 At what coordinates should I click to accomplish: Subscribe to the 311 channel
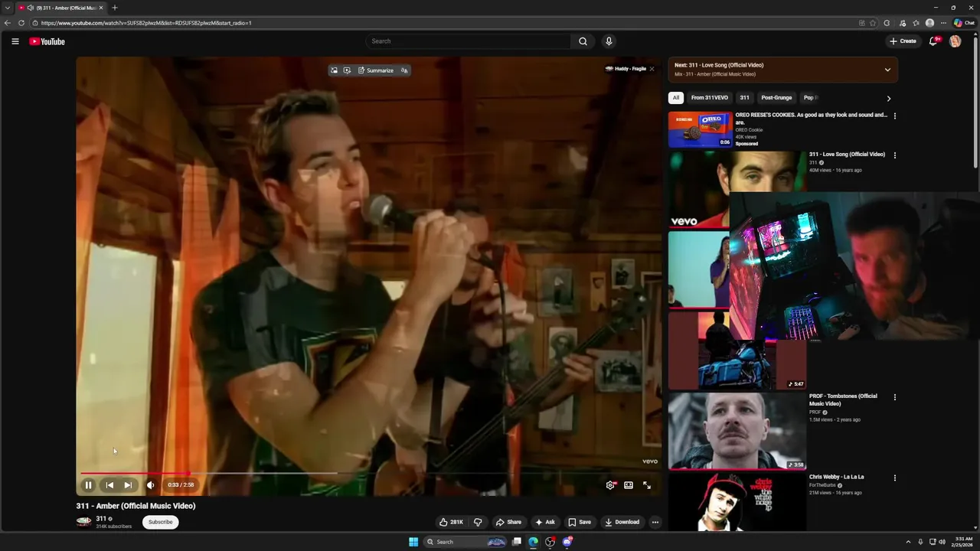coord(160,522)
